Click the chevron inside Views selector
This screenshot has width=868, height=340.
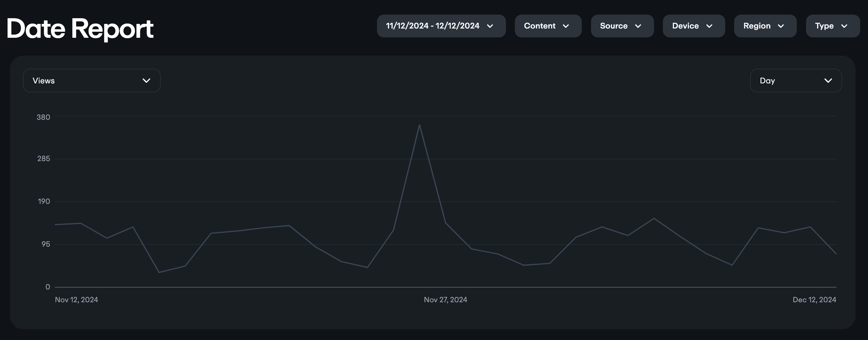pos(146,81)
